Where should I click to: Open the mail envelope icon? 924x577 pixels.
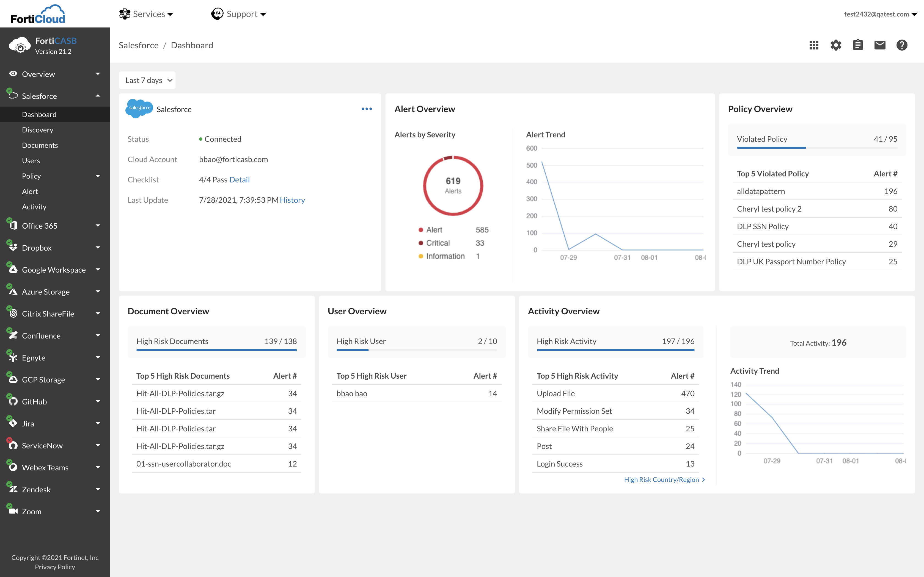click(880, 45)
